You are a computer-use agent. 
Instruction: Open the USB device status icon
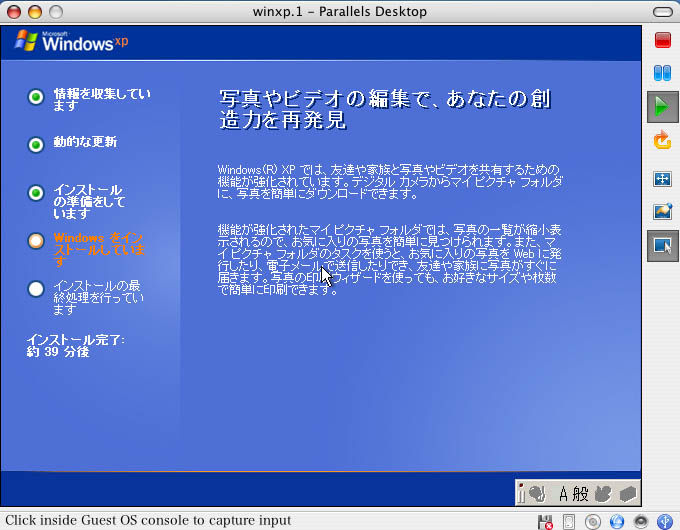point(664,521)
